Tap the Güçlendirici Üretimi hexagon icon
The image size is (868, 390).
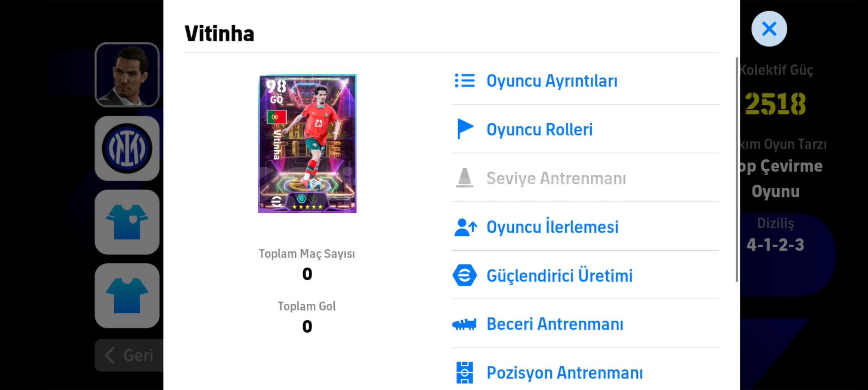465,276
